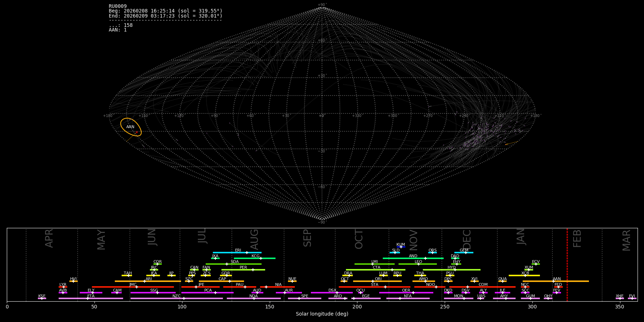Click the 'AAN: 1' count line
This screenshot has height=322, width=644.
[118, 30]
